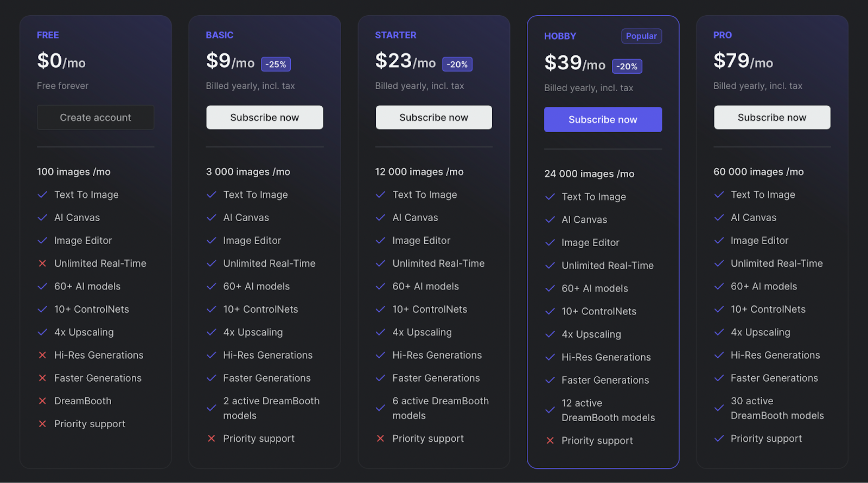
Task: Click 'Billed yearly, incl. tax' under Pro price
Action: click(758, 86)
